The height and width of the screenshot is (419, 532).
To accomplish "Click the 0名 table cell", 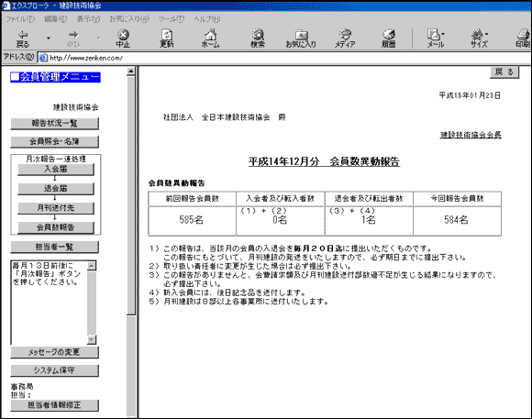I will pyautogui.click(x=281, y=221).
